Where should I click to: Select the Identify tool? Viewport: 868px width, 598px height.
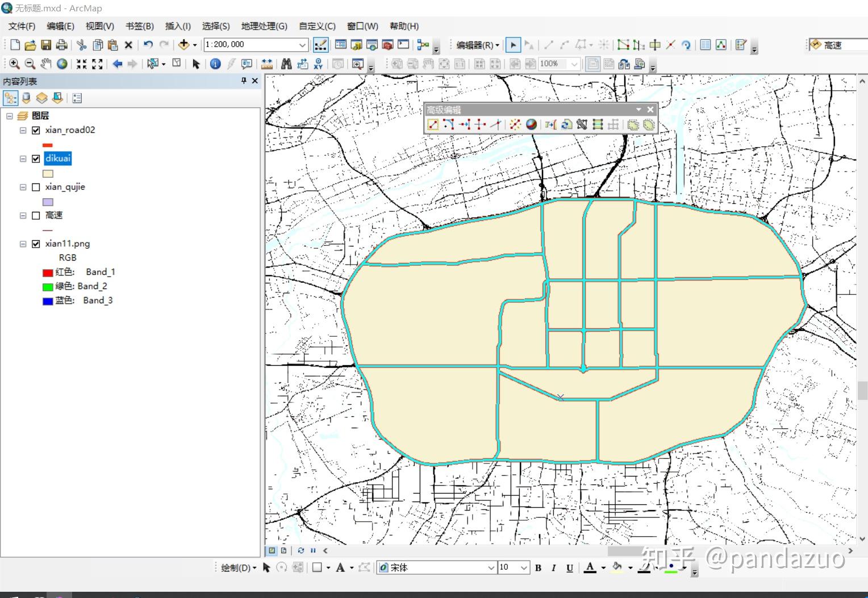coord(215,64)
